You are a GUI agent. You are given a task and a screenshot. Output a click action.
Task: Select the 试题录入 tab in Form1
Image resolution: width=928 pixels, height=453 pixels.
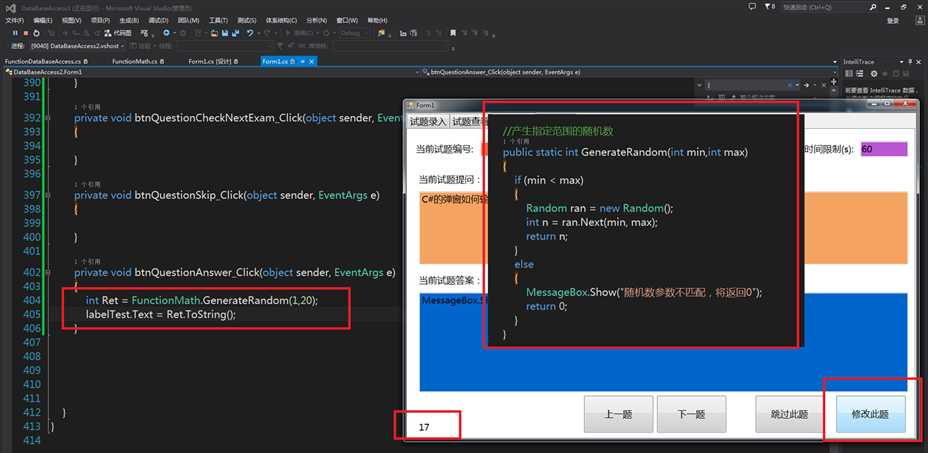[x=428, y=121]
